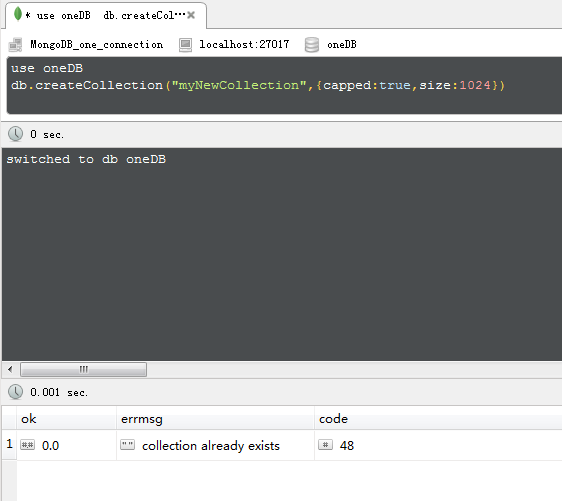Screen dimensions: 562x501
Task: Click the db.createCollection line in the editor
Action: coord(258,85)
